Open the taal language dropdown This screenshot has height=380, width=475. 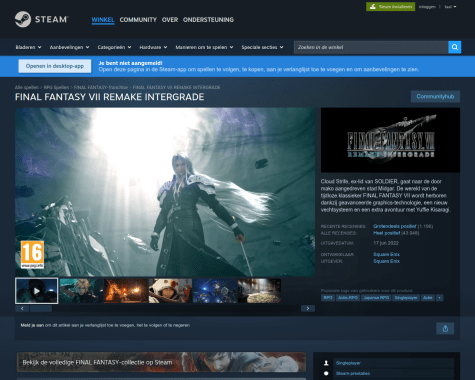(x=450, y=7)
